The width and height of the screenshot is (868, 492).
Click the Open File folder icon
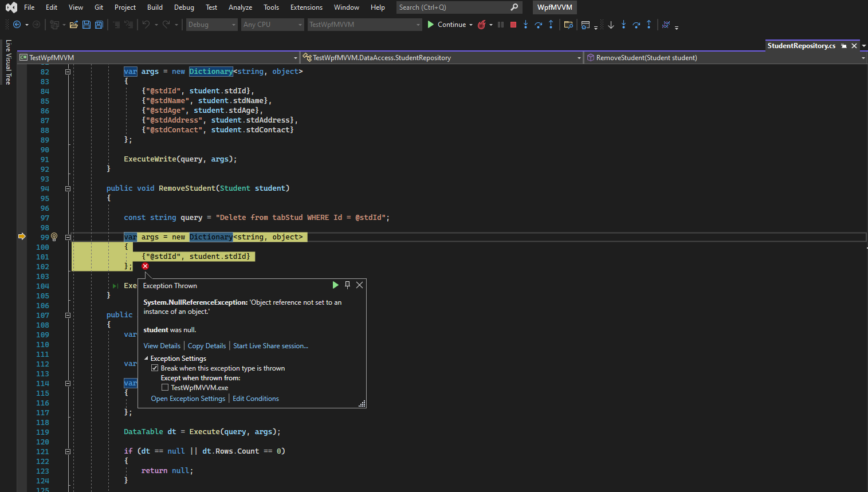(73, 25)
